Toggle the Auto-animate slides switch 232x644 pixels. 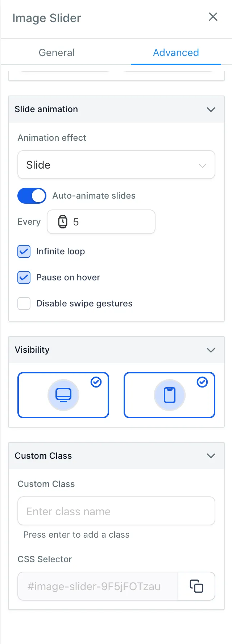click(x=32, y=196)
